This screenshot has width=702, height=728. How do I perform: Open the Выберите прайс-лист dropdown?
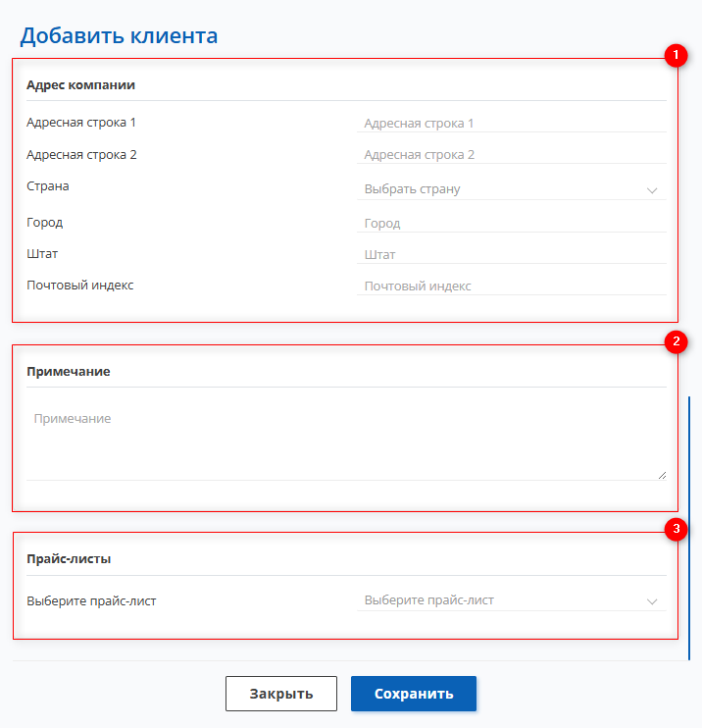click(x=512, y=600)
